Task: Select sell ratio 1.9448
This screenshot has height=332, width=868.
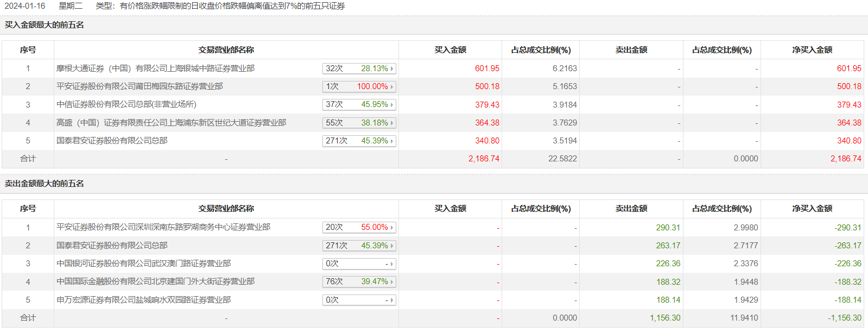Action: click(746, 282)
